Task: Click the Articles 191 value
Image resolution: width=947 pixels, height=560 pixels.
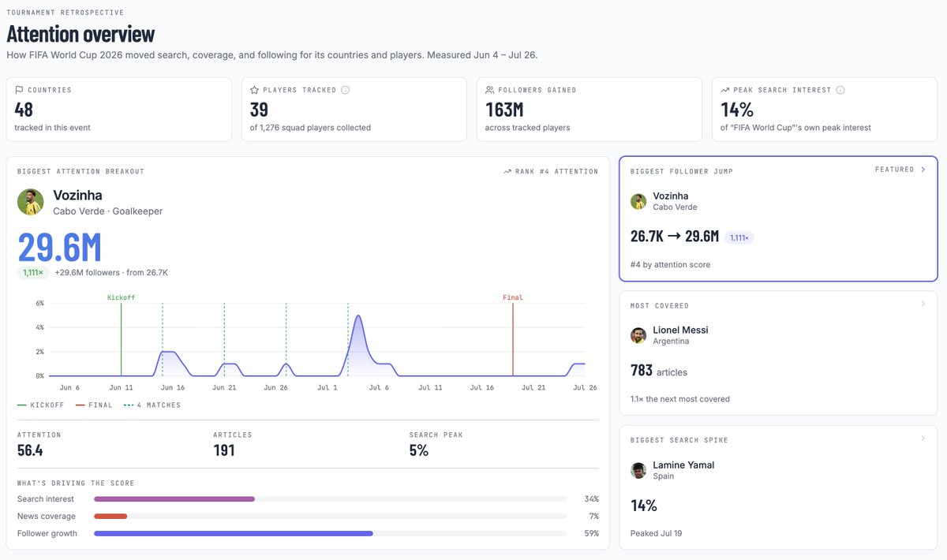Action: 224,450
